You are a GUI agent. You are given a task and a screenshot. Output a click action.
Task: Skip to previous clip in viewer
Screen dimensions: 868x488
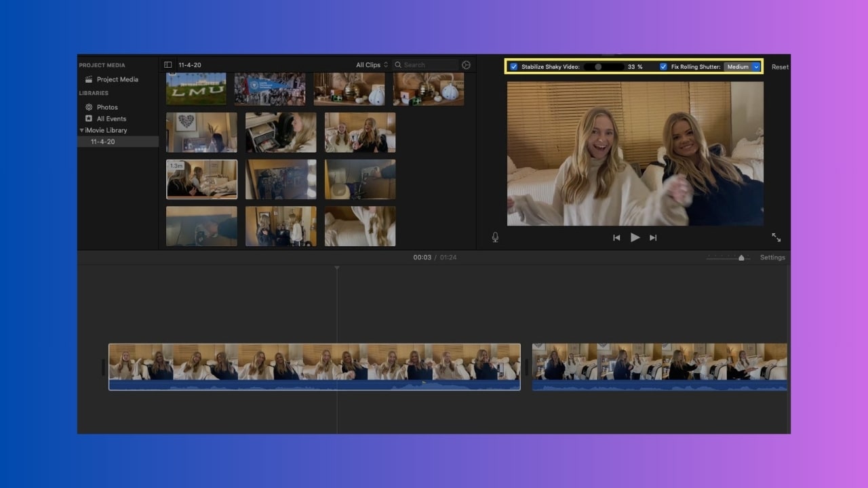616,238
